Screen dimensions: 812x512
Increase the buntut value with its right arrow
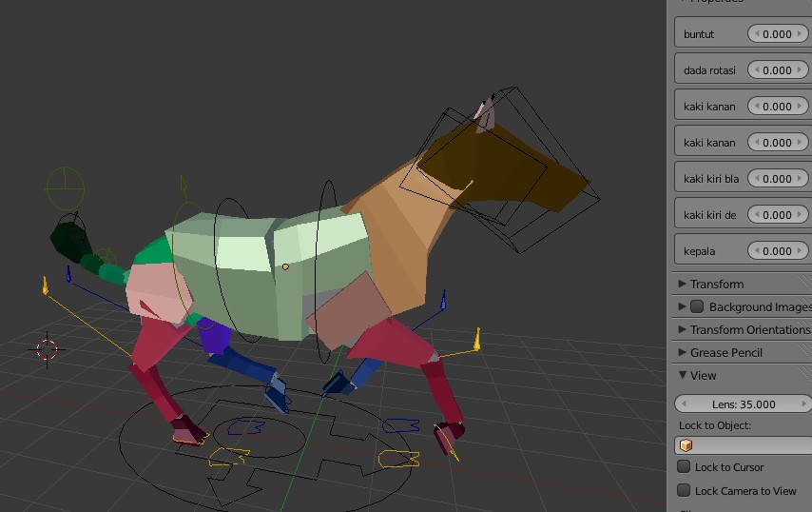click(799, 34)
